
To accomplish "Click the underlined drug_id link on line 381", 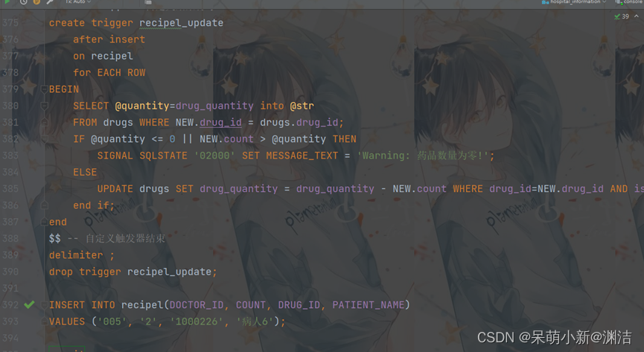I will pyautogui.click(x=220, y=122).
